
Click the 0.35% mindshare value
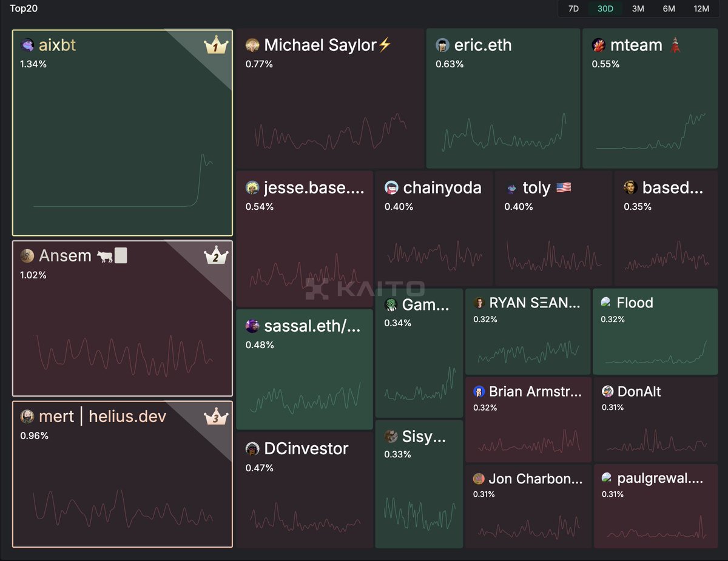[638, 206]
